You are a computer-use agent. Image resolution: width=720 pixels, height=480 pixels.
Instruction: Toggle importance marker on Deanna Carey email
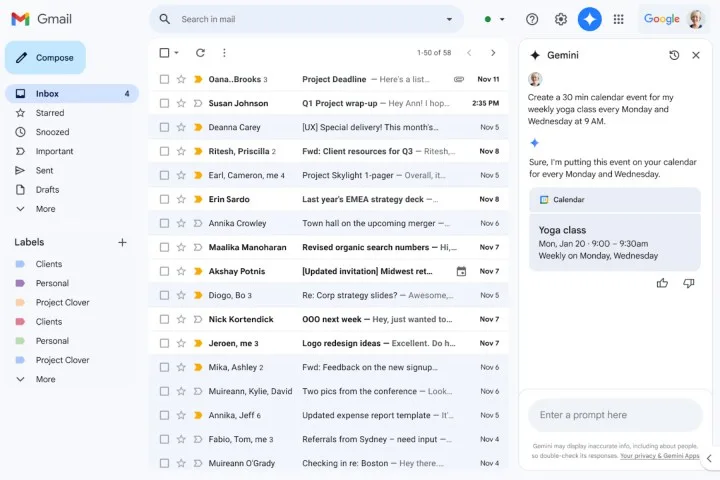tap(198, 127)
